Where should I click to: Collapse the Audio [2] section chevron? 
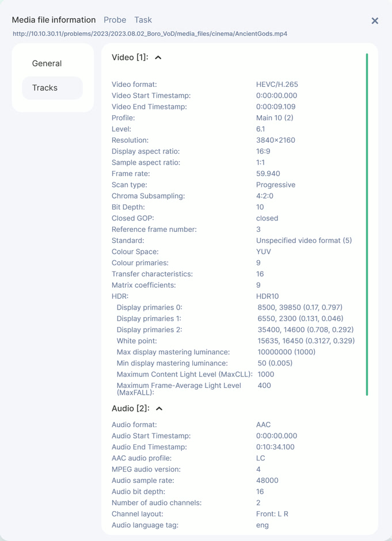[159, 409]
